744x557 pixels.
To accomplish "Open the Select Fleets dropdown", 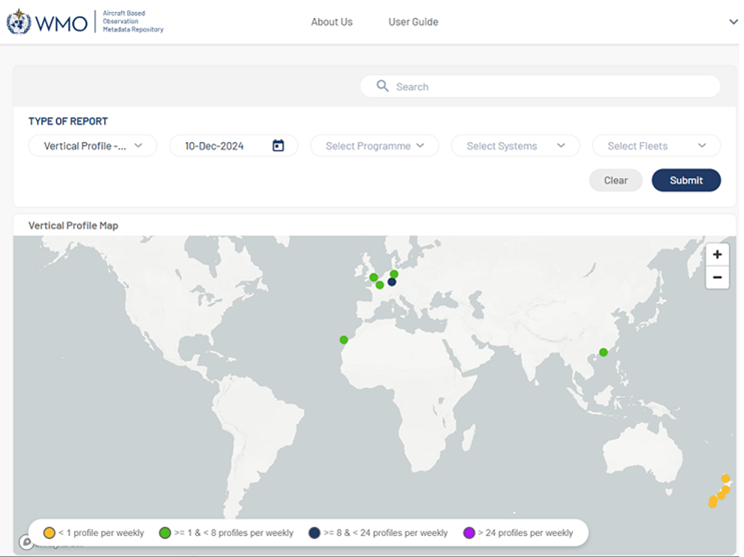I will (x=656, y=146).
